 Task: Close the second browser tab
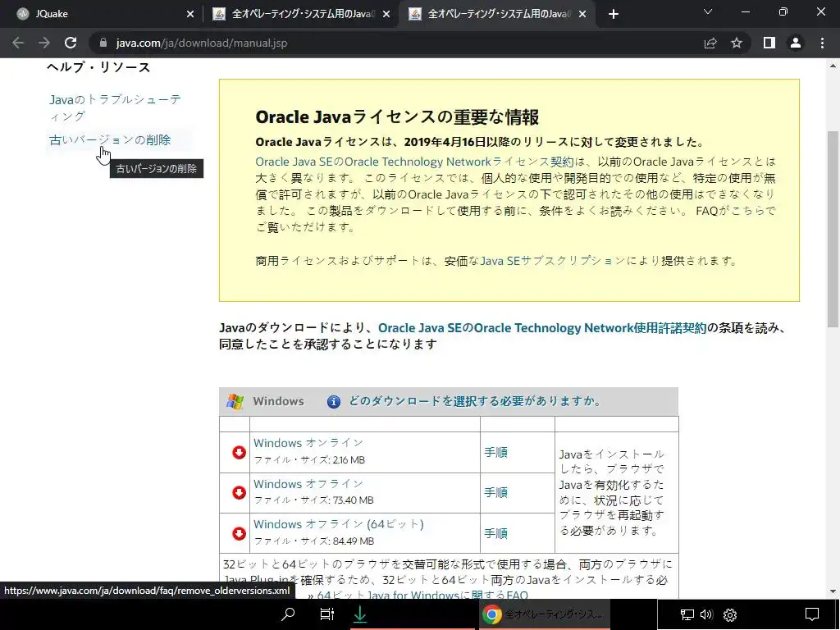pos(386,14)
